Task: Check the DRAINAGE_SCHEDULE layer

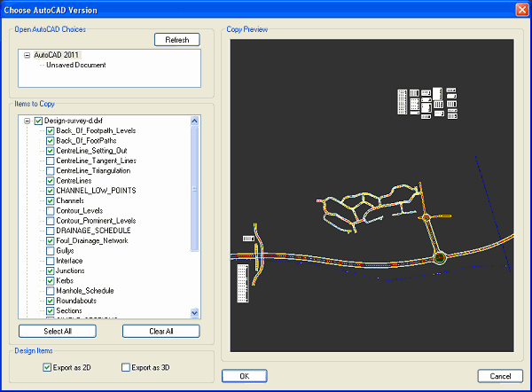Action: point(51,231)
